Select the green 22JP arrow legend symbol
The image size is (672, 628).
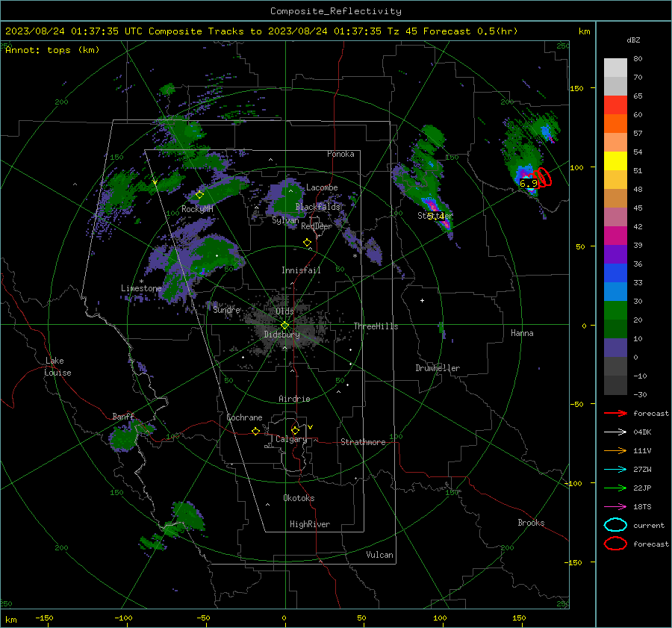[x=615, y=488]
